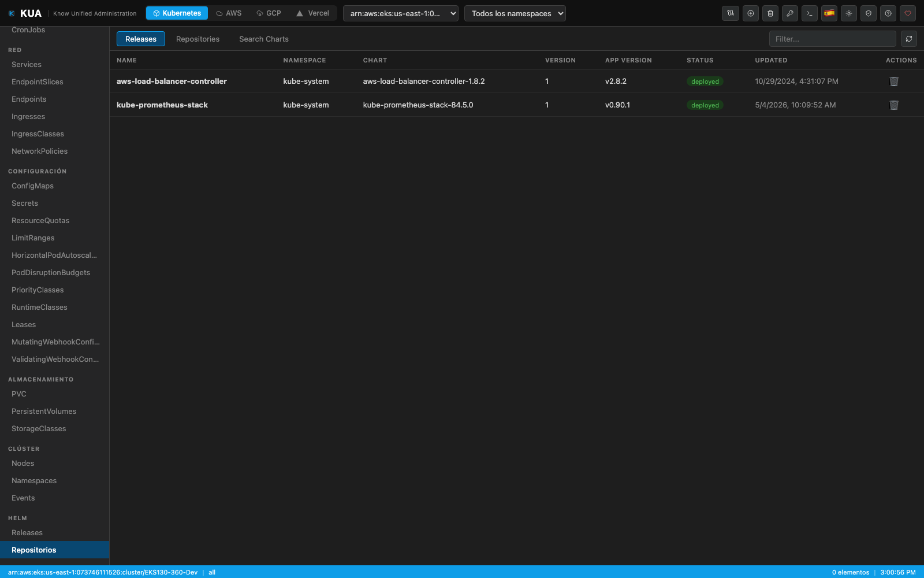Open StorageClasses in sidebar
Viewport: 924px width, 578px height.
coord(55,429)
